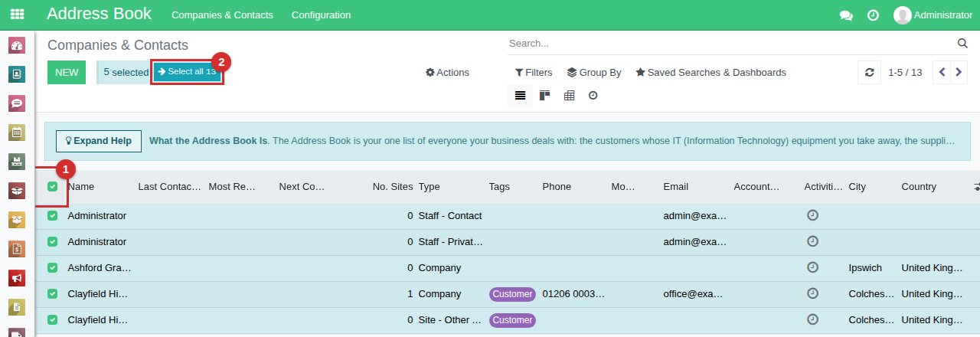The image size is (980, 337).
Task: Run search with the magnifier icon
Action: point(963,44)
